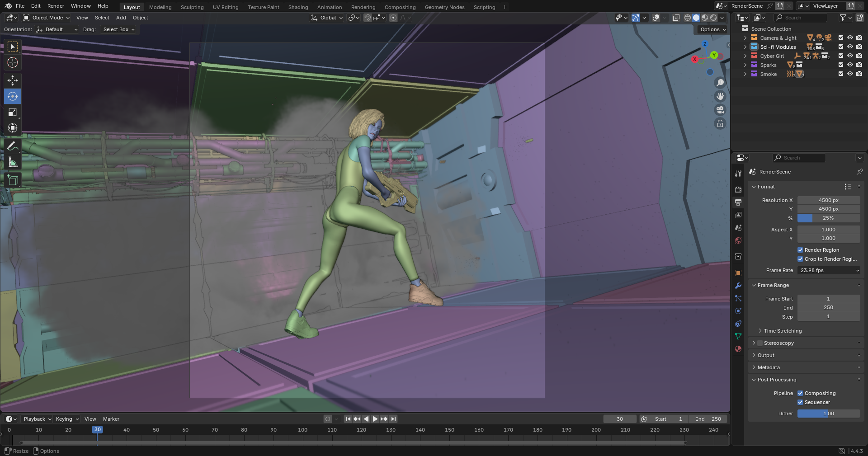Viewport: 868px width, 456px height.
Task: Open the Frame Rate dropdown
Action: click(x=829, y=270)
